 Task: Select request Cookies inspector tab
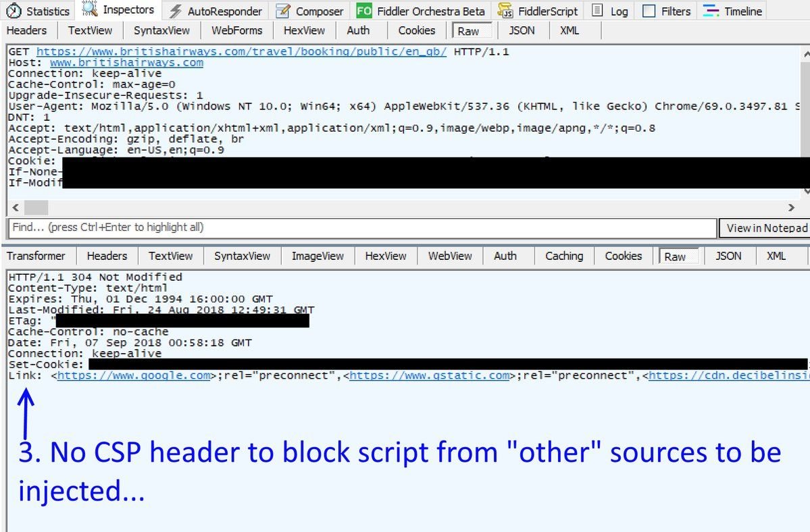click(417, 30)
